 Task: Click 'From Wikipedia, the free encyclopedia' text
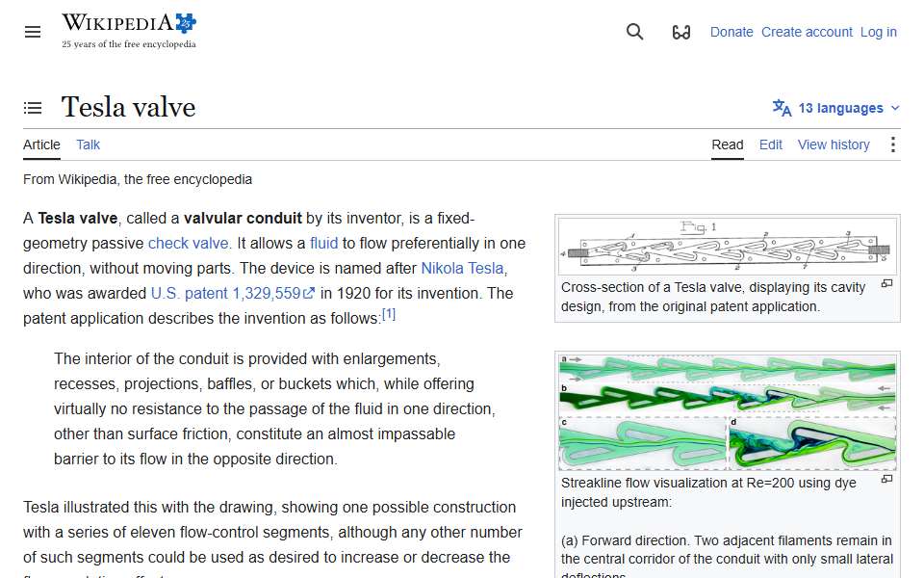[138, 179]
